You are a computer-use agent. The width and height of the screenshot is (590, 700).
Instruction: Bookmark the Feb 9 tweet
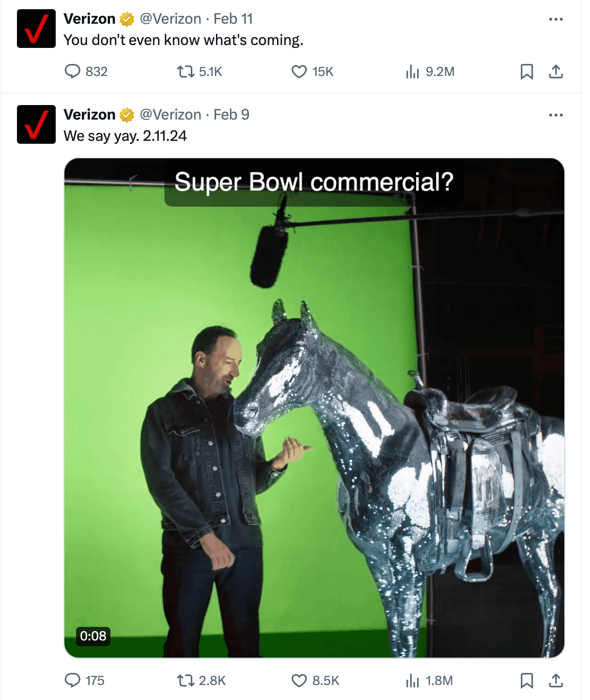pos(528,681)
